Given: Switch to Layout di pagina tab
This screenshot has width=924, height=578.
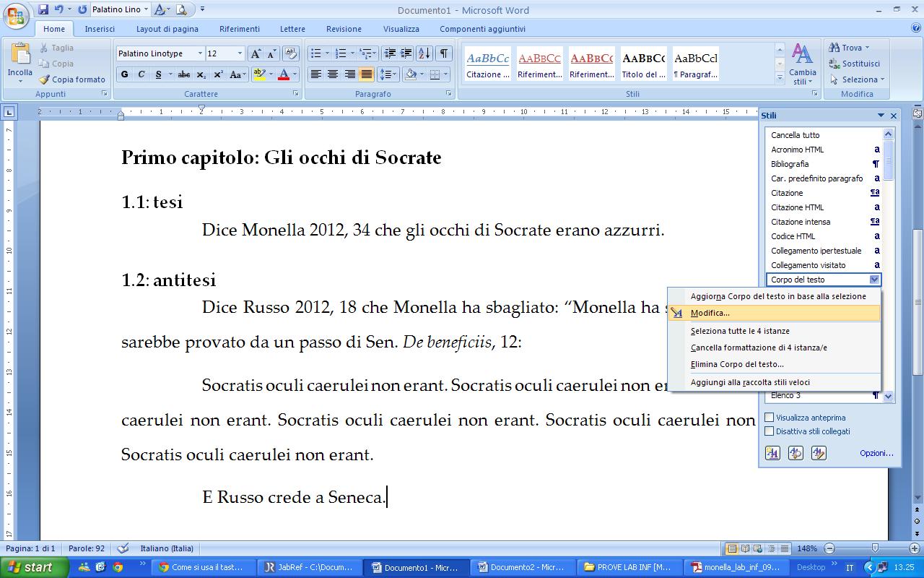Looking at the screenshot, I should click(x=167, y=29).
